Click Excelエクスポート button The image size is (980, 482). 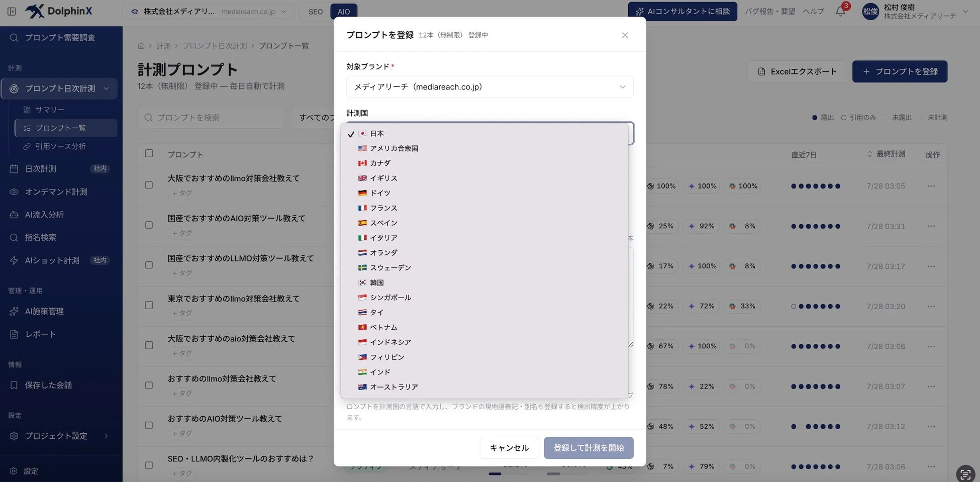click(797, 71)
